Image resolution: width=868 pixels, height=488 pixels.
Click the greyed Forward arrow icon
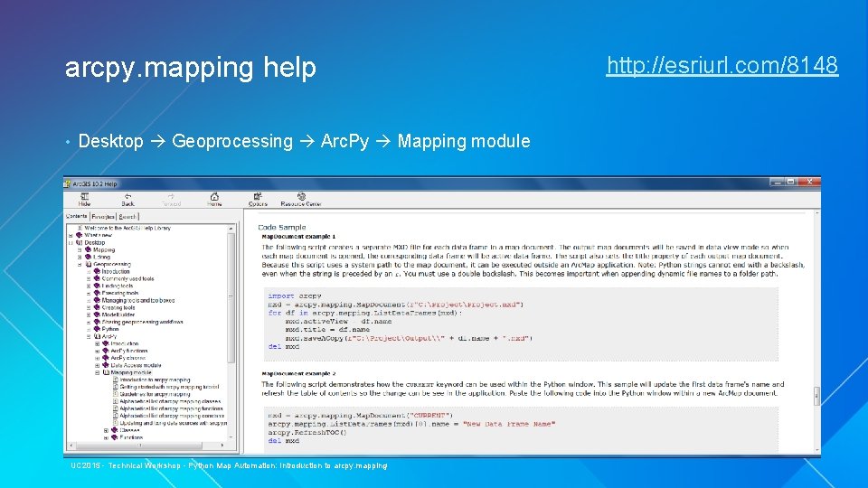171,196
